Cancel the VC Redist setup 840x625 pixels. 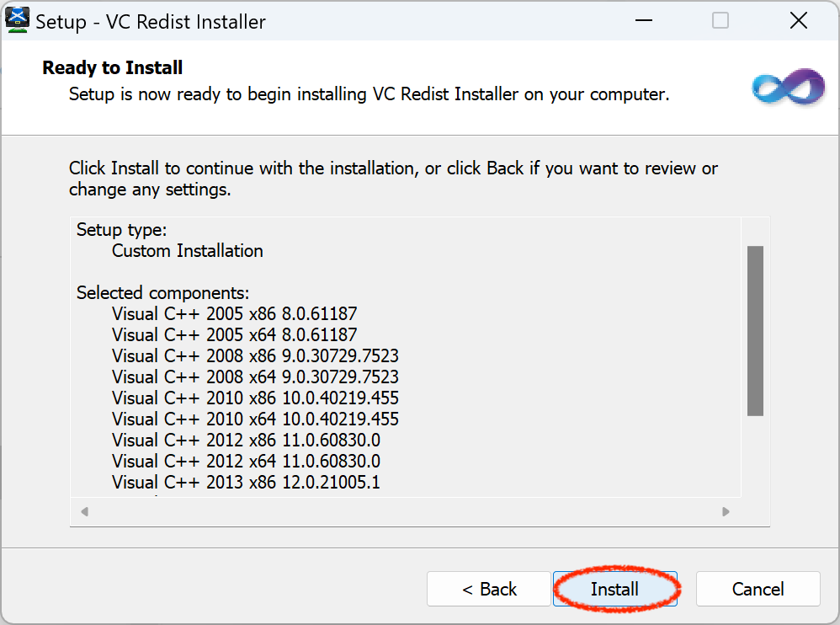pyautogui.click(x=758, y=589)
